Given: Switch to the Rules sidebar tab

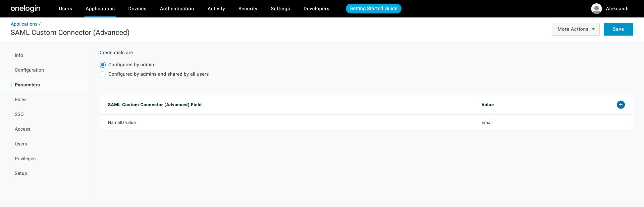Looking at the screenshot, I should point(20,100).
